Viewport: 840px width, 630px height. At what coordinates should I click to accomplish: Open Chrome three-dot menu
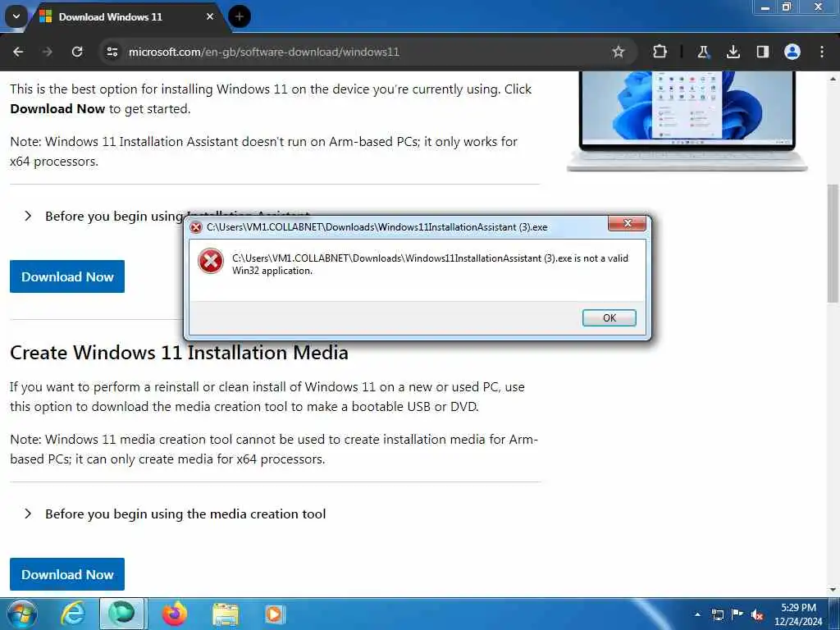(x=822, y=52)
